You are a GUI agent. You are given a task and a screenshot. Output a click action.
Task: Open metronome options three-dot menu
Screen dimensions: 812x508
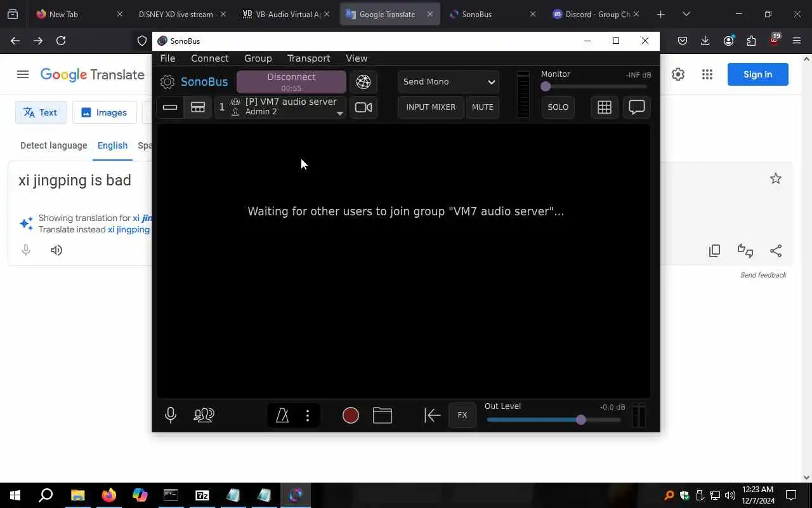click(308, 415)
